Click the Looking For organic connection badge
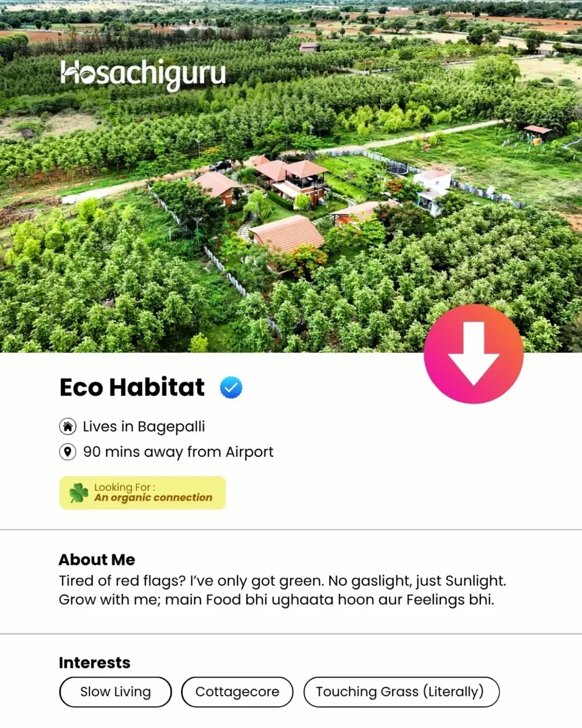The image size is (582, 728). (x=142, y=493)
